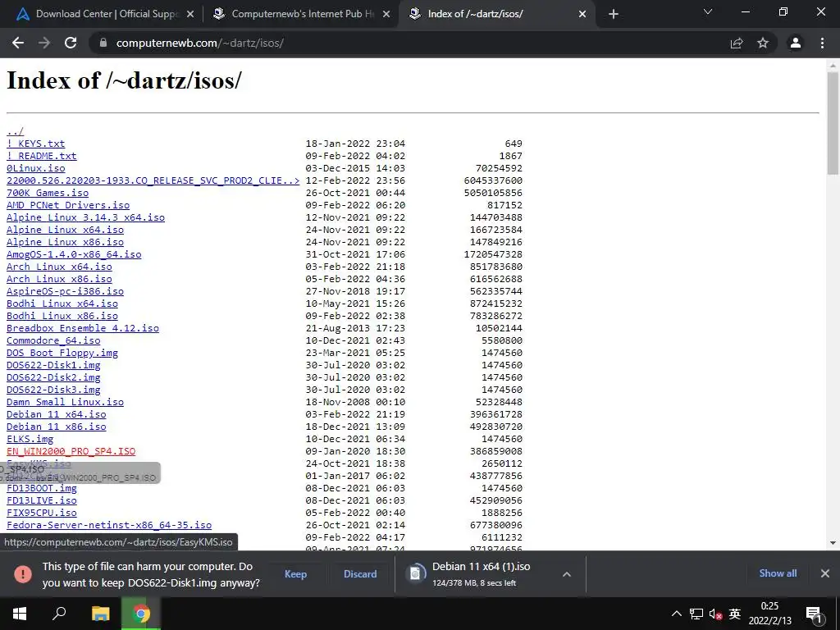Image resolution: width=840 pixels, height=630 pixels.
Task: Switch to Computernewb's Internet Pub tab
Action: [x=300, y=15]
